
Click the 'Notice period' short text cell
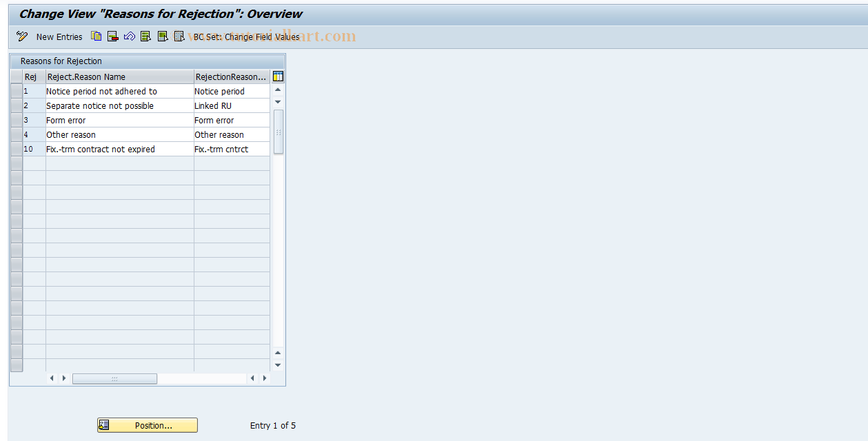232,91
